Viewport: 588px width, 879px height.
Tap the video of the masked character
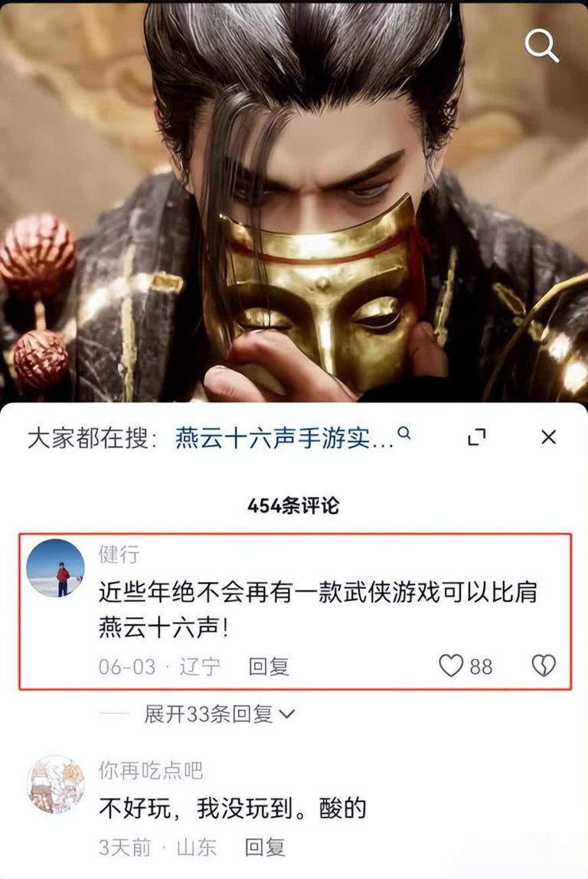click(294, 202)
